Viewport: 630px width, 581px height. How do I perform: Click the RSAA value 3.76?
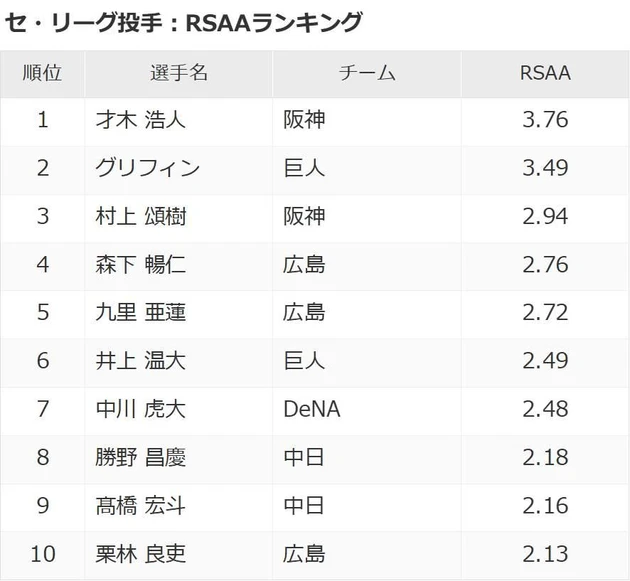tap(545, 120)
